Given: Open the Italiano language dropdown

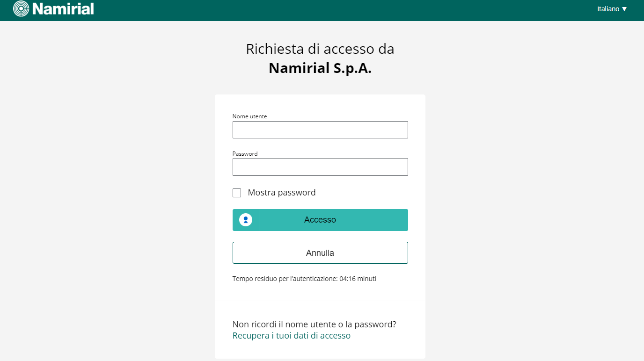Looking at the screenshot, I should tap(612, 9).
